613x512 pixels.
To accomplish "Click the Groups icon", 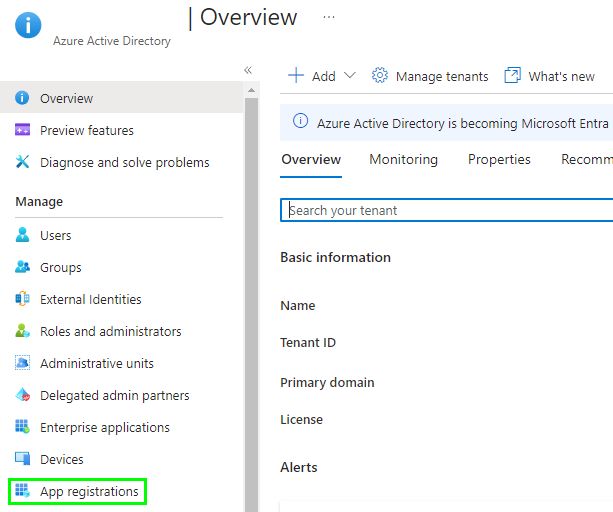I will click(22, 267).
